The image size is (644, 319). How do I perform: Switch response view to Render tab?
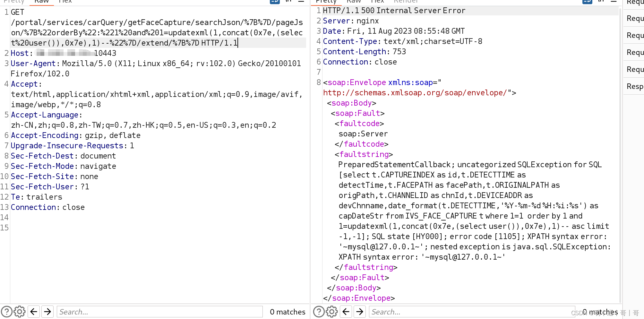coord(406,2)
